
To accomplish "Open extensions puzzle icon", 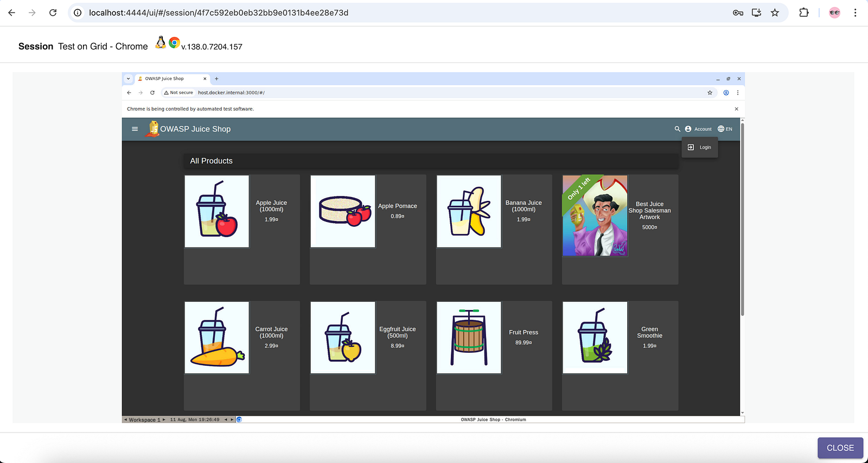I will pyautogui.click(x=804, y=12).
